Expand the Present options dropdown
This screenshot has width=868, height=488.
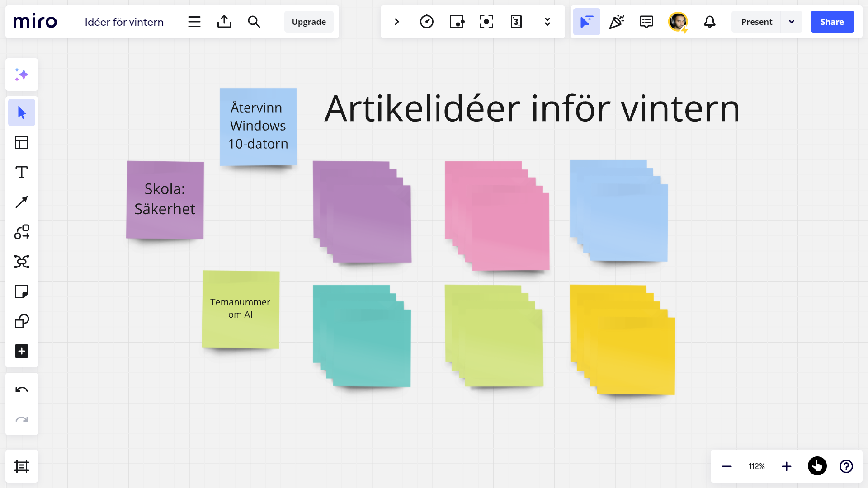click(792, 22)
